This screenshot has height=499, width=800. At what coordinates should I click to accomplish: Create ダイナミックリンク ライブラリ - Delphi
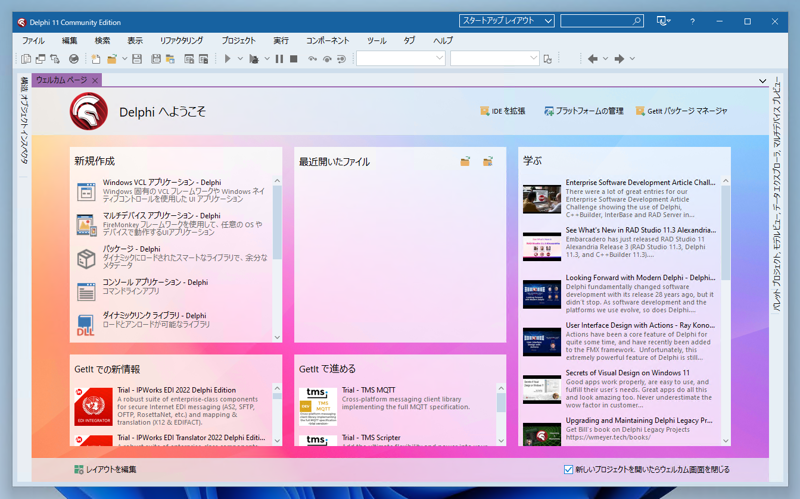click(x=172, y=323)
